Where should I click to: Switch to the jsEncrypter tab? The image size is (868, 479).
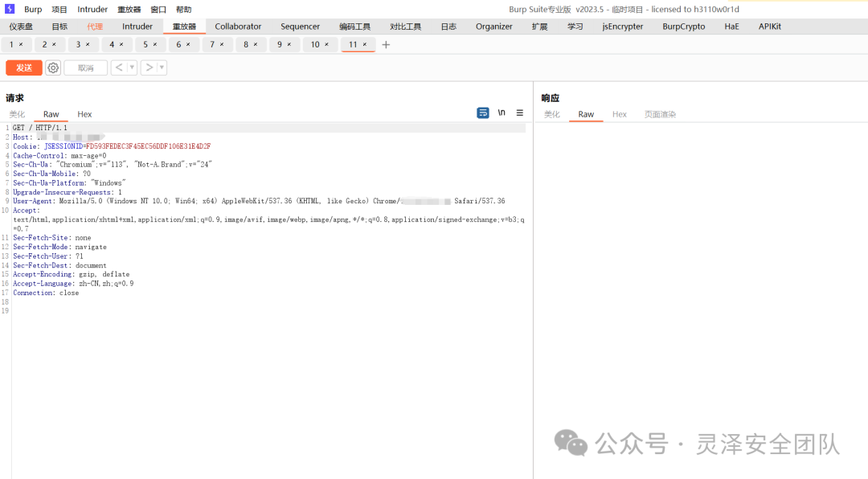pyautogui.click(x=623, y=27)
